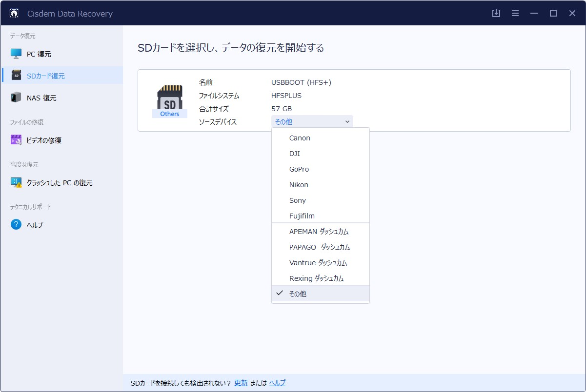Viewport: 586px width, 392px height.
Task: Choose Fujifilm as source device
Action: point(302,216)
